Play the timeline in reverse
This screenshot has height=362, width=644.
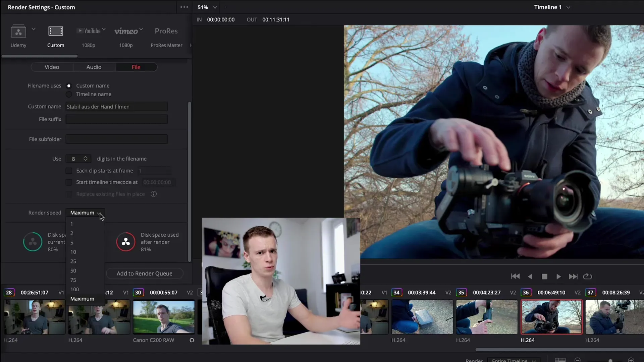530,277
